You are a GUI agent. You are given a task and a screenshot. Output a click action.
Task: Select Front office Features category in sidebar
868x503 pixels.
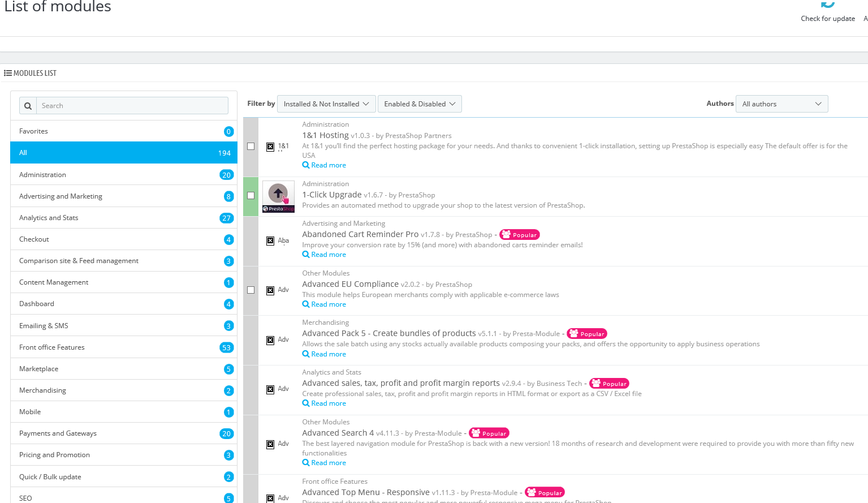pyautogui.click(x=124, y=347)
